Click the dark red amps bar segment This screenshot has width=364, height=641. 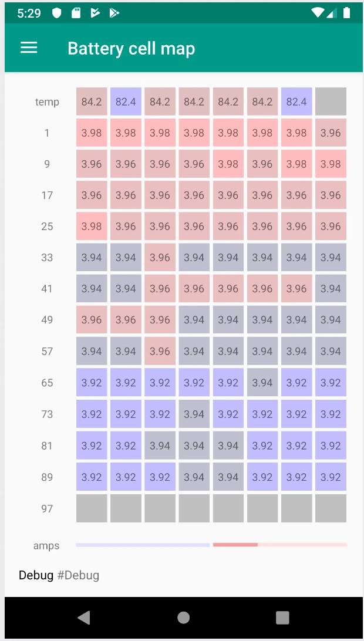pos(235,545)
